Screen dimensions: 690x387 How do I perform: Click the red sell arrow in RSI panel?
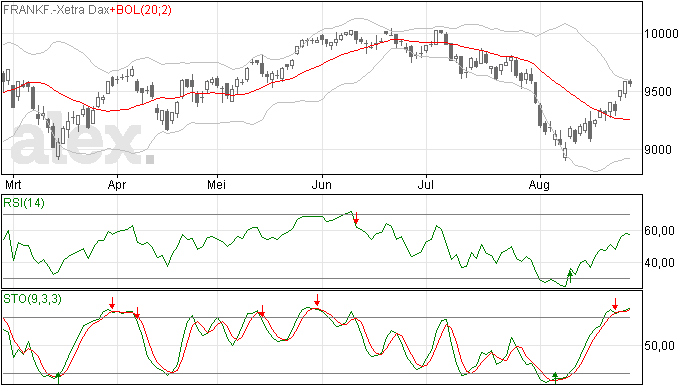(356, 218)
